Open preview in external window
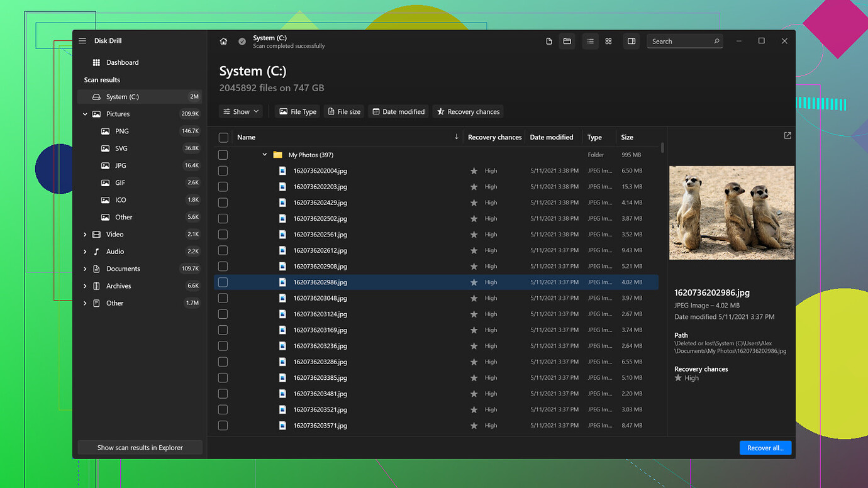The height and width of the screenshot is (488, 868). (787, 136)
